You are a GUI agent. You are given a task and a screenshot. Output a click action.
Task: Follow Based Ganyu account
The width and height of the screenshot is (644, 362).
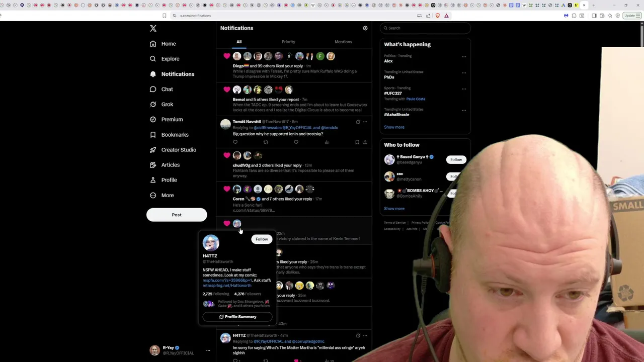tap(456, 160)
